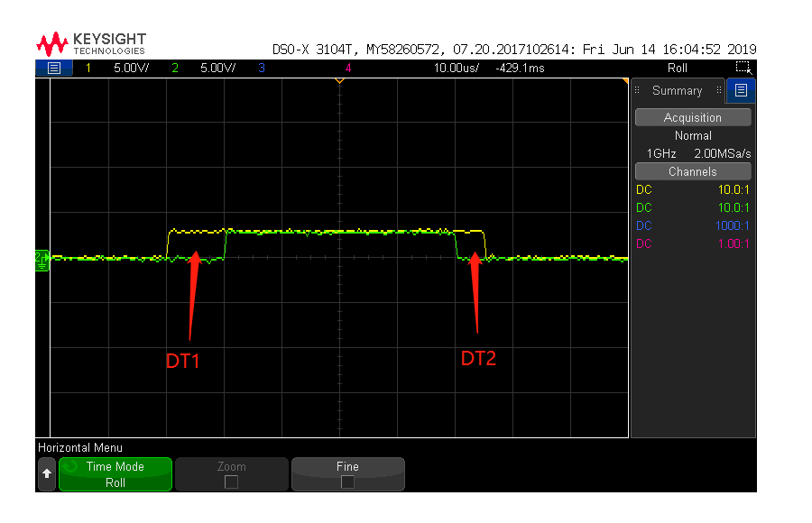The width and height of the screenshot is (812, 523).
Task: Click the channel 1 5.00V/ scale readout
Action: point(132,68)
